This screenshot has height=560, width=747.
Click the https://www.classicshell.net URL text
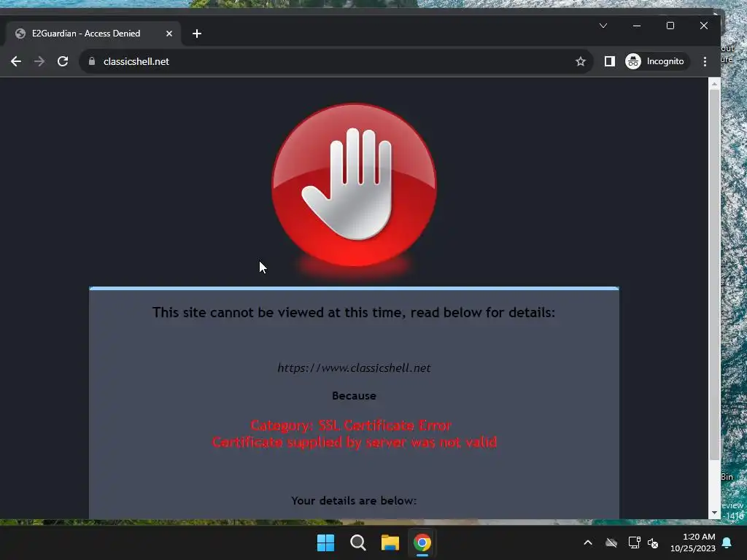tap(354, 368)
